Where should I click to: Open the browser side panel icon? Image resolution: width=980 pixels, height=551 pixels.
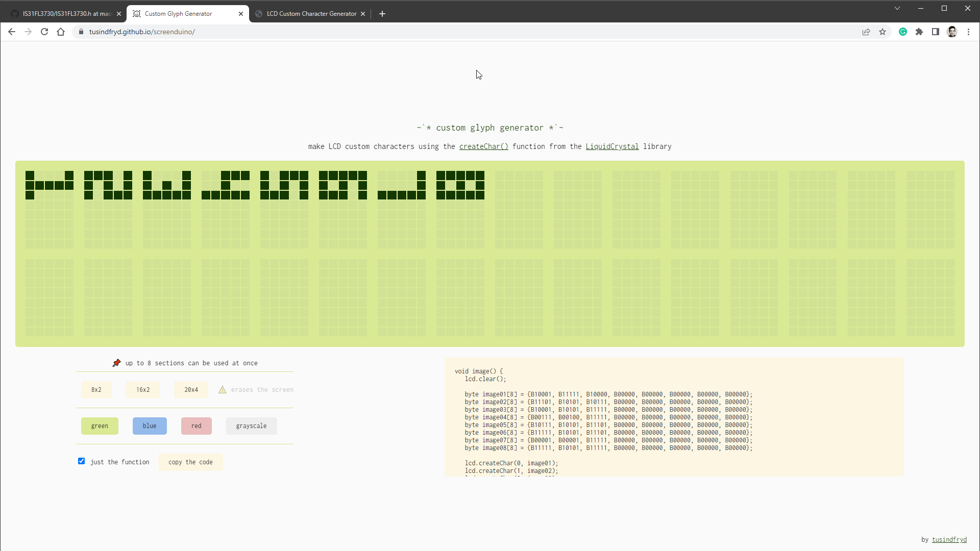pos(936,32)
